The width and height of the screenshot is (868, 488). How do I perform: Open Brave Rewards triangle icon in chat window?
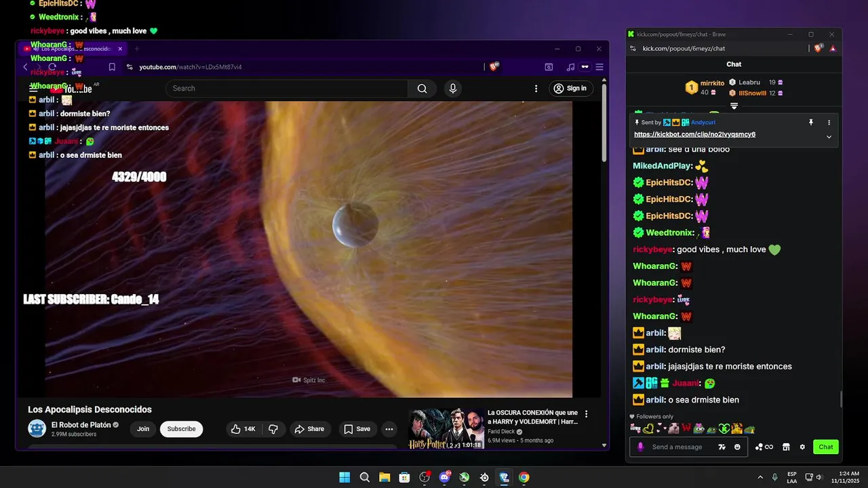(833, 48)
